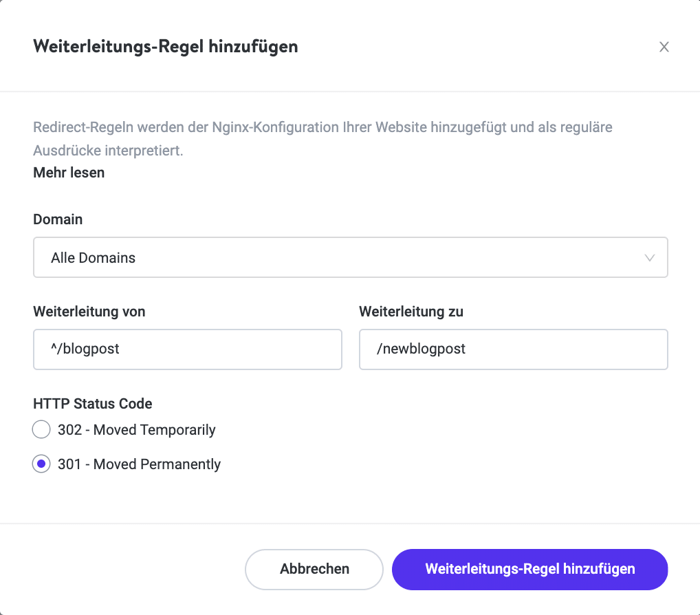This screenshot has width=700, height=615.
Task: Click the chevron on the Domain selector
Action: click(648, 257)
